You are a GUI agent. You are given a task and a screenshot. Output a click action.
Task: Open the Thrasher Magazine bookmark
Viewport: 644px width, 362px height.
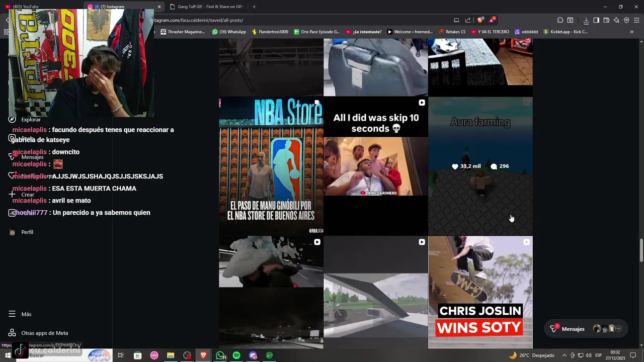tap(183, 32)
